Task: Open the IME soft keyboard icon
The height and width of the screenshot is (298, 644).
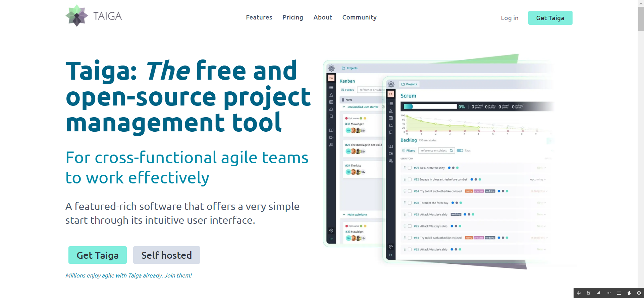Action: (619, 293)
